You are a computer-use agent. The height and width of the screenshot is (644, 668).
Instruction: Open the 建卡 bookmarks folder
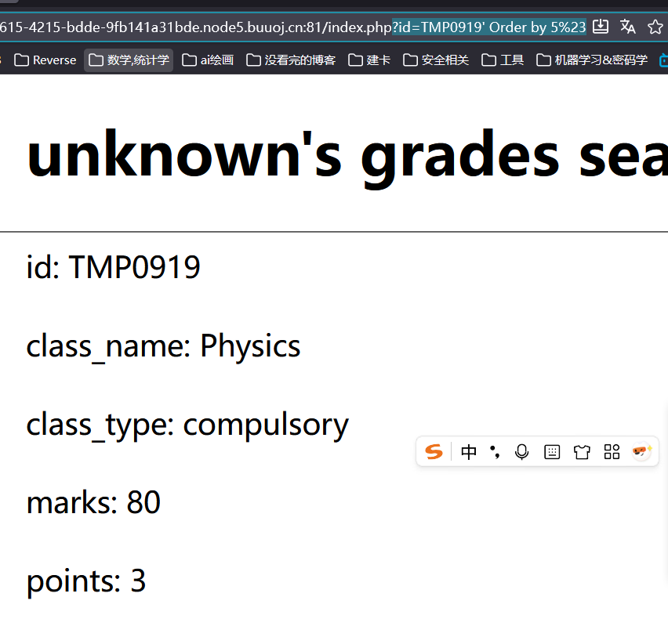click(369, 60)
